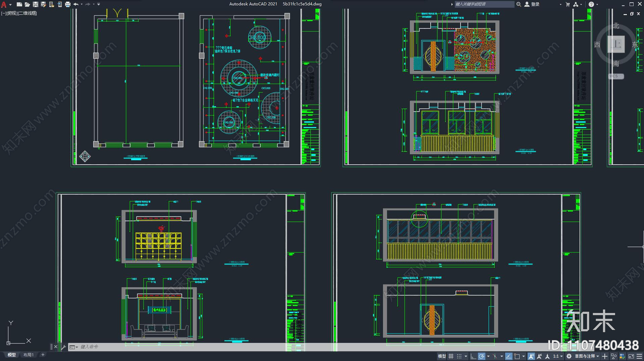Add a new layout with the plus tab

(x=43, y=355)
